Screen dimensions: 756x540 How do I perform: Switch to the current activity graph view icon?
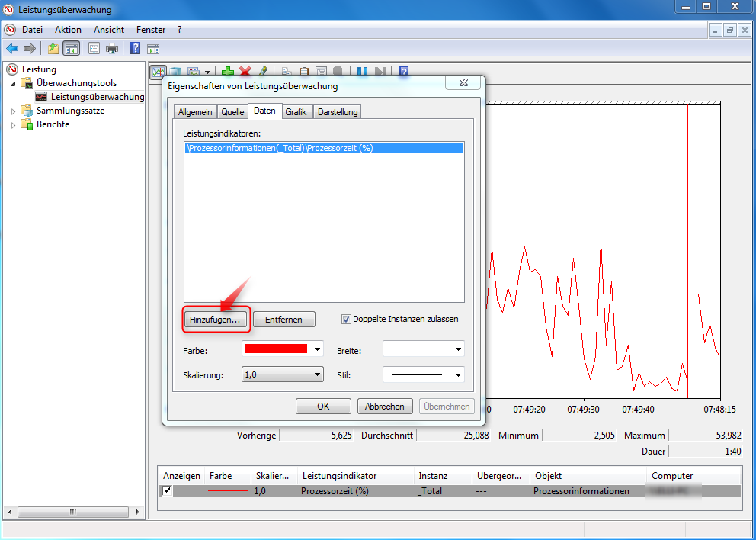159,71
